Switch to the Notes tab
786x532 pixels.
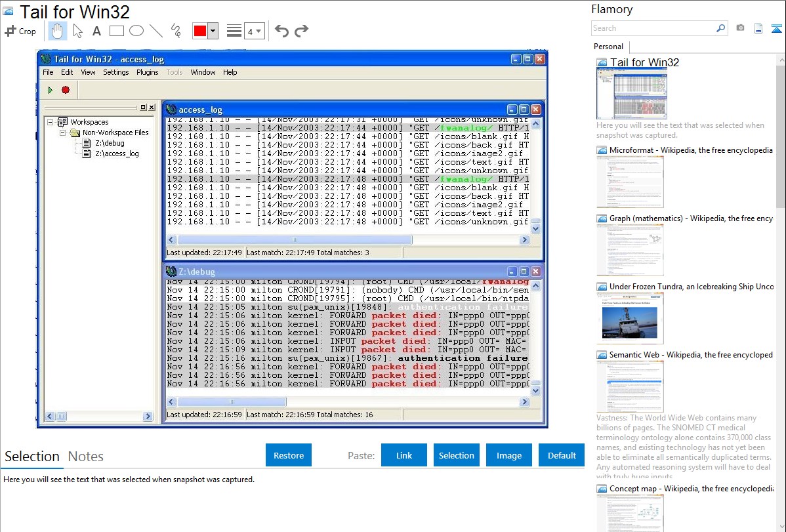point(86,457)
